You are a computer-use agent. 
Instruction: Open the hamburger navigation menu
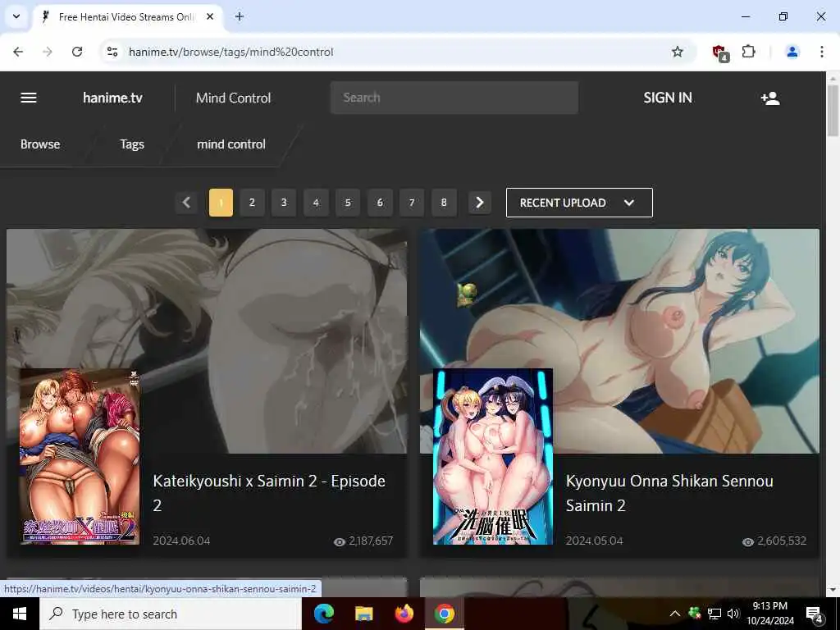(29, 98)
